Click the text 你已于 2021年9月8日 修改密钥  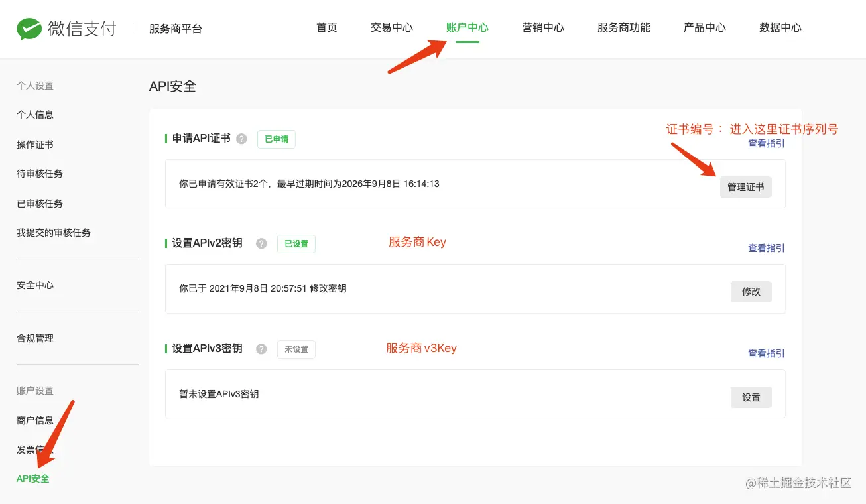[263, 288]
